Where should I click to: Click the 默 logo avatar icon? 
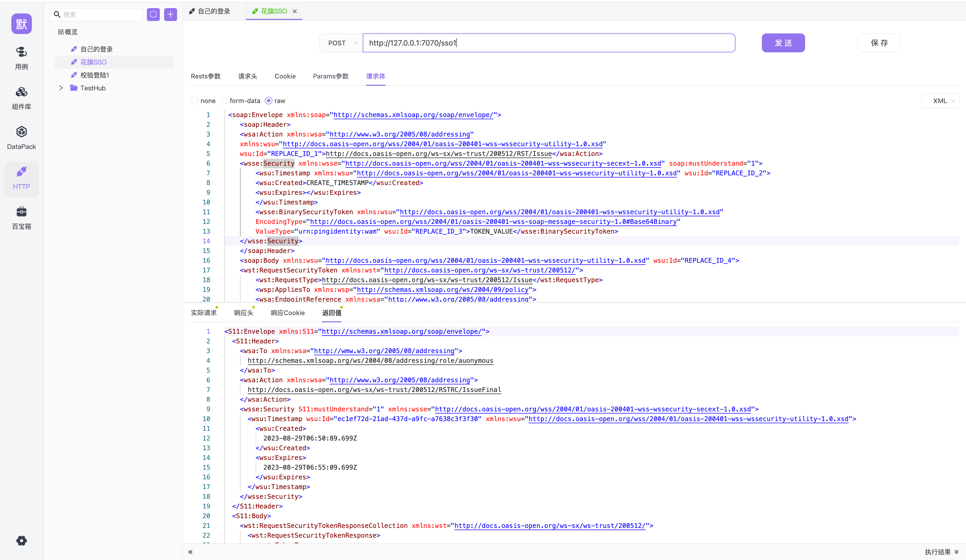[x=22, y=24]
